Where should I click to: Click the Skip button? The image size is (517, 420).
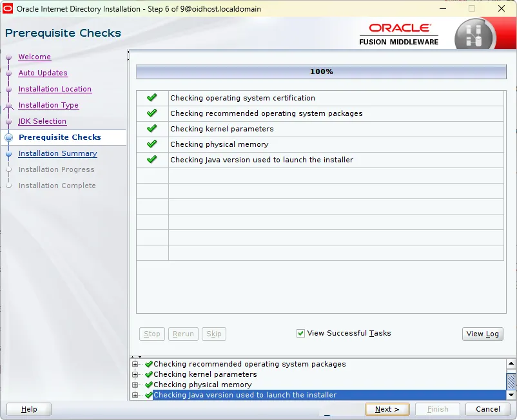pos(214,334)
